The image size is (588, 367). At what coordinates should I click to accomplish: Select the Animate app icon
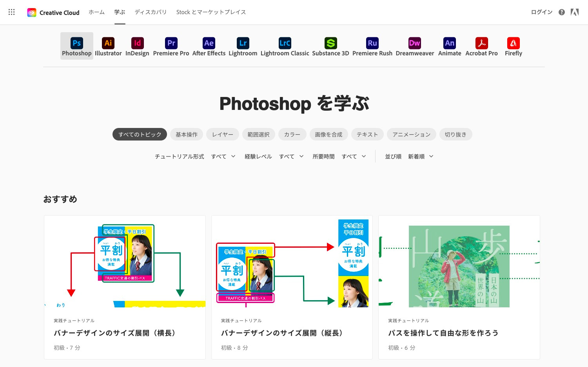pos(450,43)
